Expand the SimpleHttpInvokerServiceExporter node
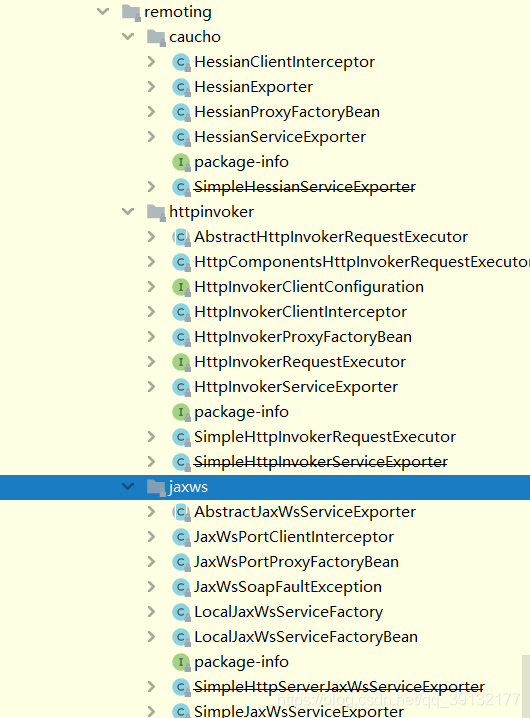Screen dimensions: 530x718 pos(152,462)
